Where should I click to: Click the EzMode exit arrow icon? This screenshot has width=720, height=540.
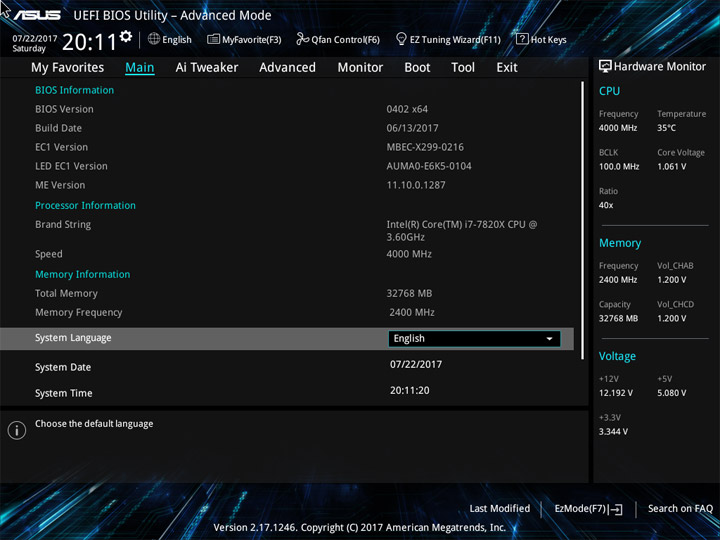[x=617, y=509]
